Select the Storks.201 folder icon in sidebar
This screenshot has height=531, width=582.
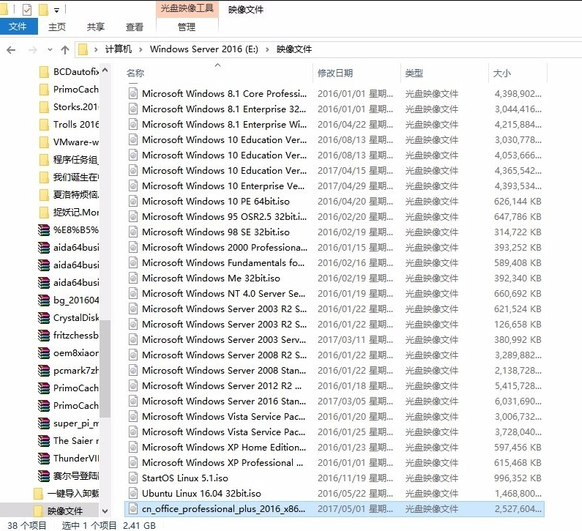pos(44,107)
